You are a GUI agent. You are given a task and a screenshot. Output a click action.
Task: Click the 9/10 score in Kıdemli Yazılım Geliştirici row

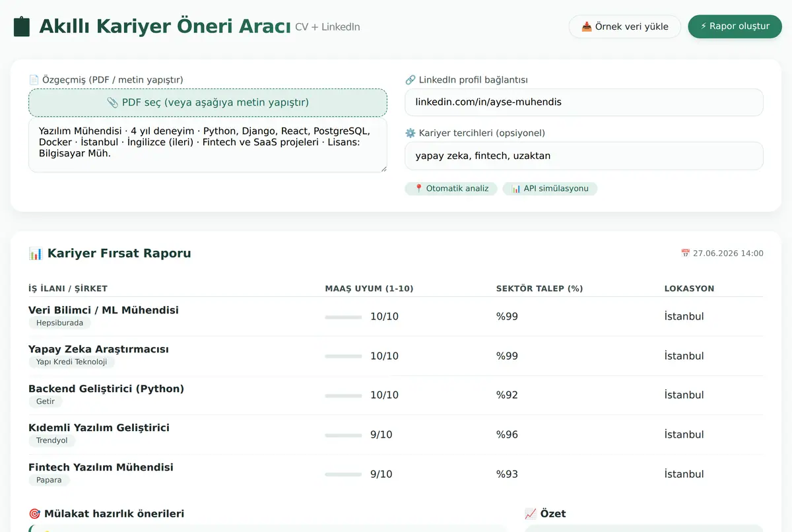click(x=381, y=434)
